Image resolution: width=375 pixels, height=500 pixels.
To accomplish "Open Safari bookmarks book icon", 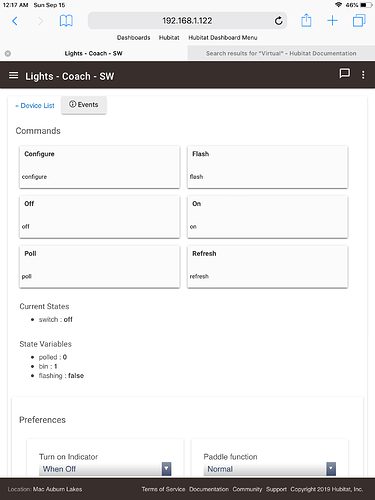I will (66, 21).
